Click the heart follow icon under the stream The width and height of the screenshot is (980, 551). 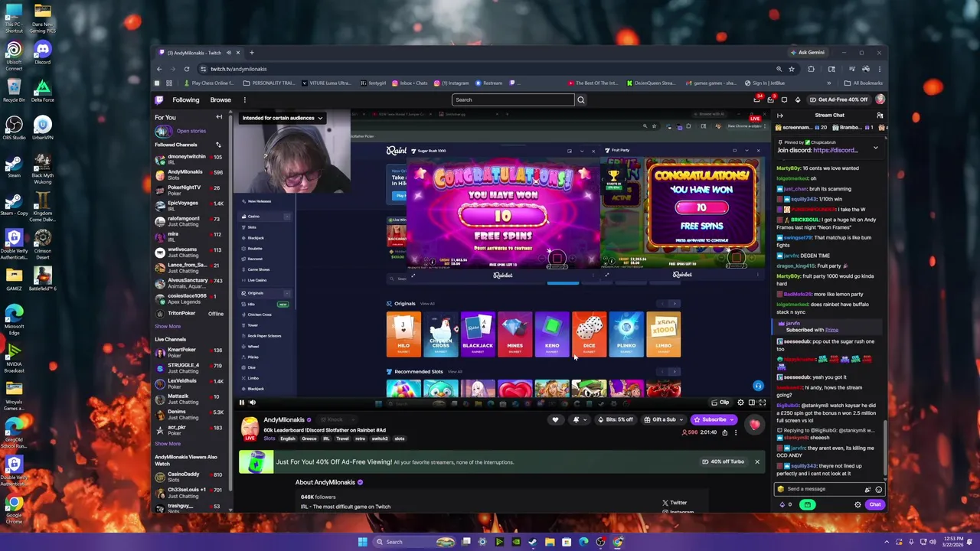(x=555, y=419)
